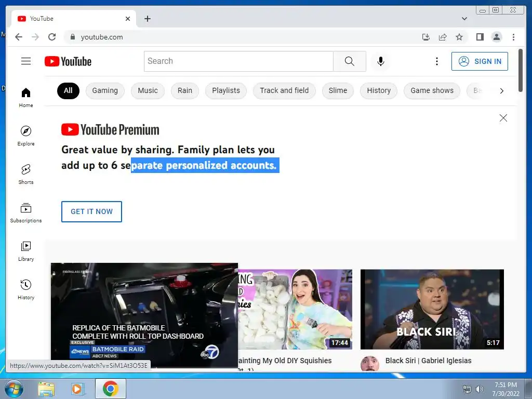
Task: Open Windows Media Player from taskbar
Action: point(77,389)
